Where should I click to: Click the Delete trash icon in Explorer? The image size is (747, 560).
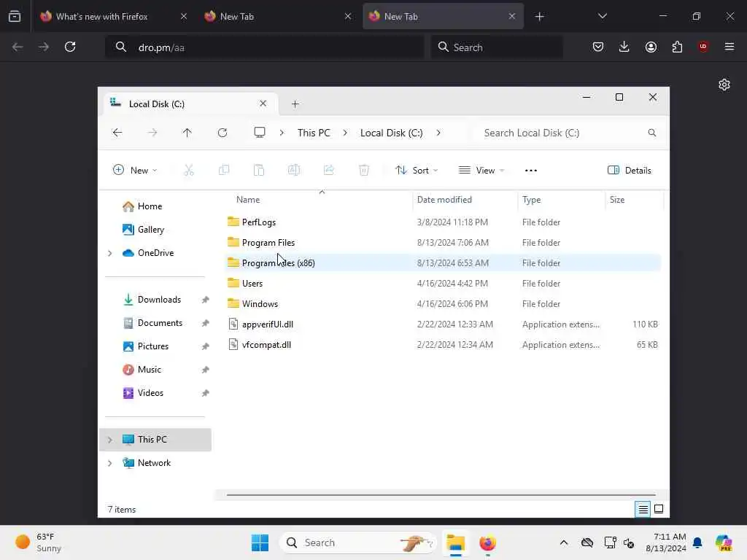point(364,170)
